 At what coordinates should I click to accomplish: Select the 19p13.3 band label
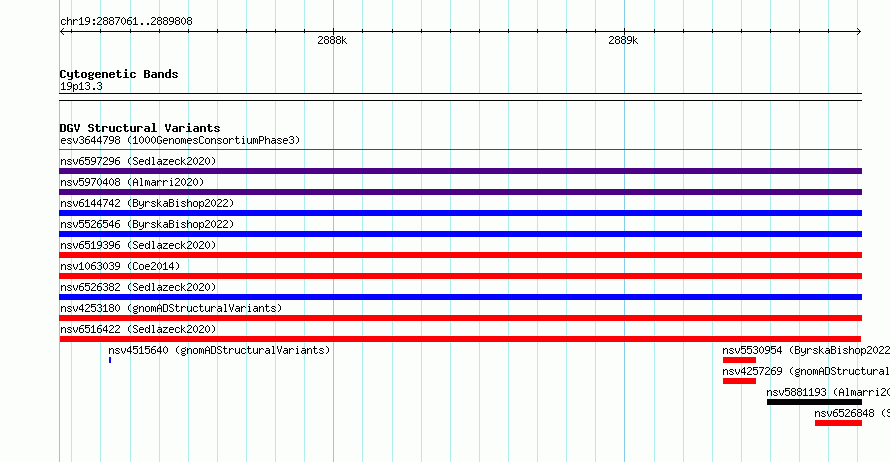coord(81,86)
